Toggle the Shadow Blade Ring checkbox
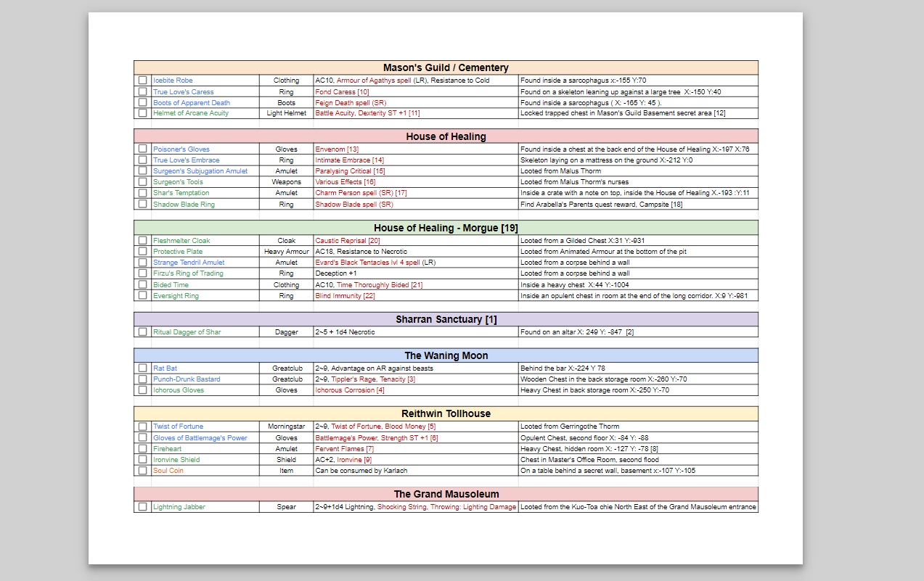Image resolution: width=924 pixels, height=581 pixels. [x=142, y=205]
